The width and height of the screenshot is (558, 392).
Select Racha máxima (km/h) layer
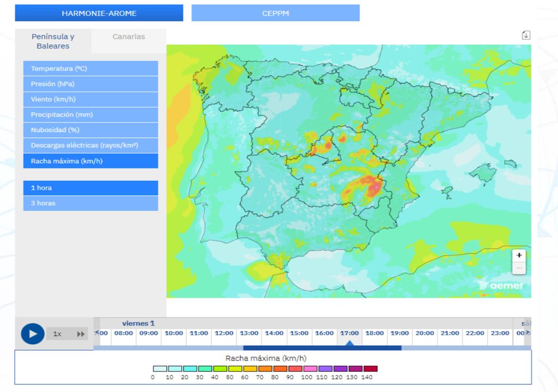[x=91, y=161]
